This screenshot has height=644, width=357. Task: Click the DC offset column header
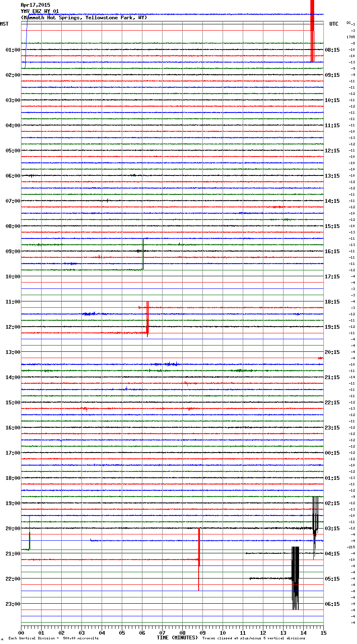click(349, 23)
